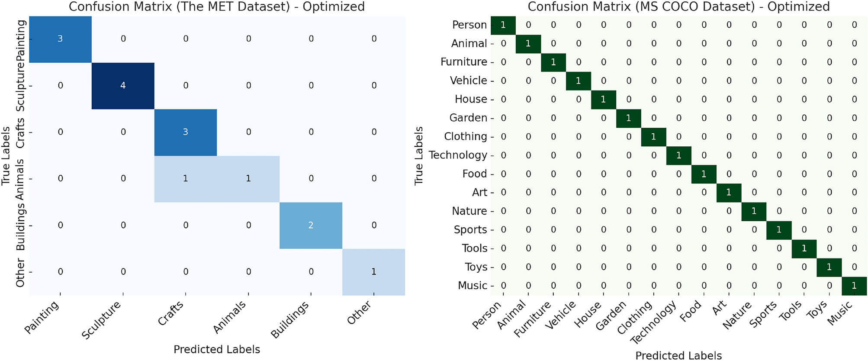Click 'Predicted Labels' axis title under MET matrix
Image resolution: width=868 pixels, height=361 pixels.
(x=216, y=350)
